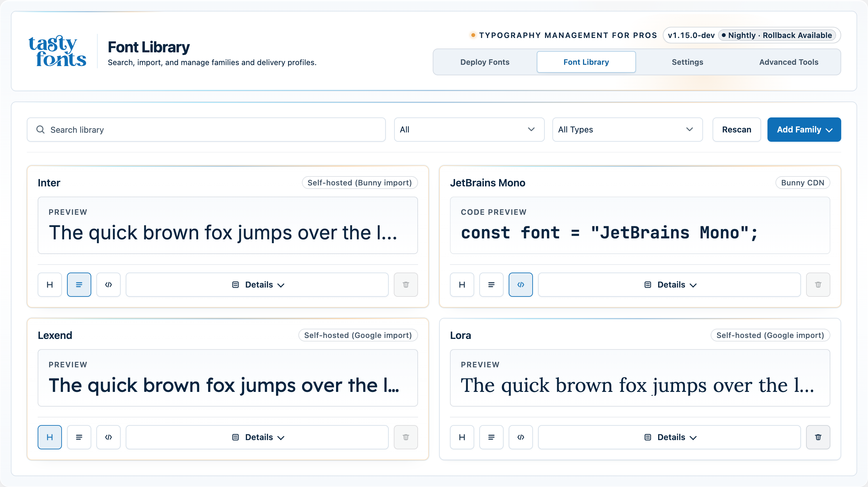868x487 pixels.
Task: Toggle Inter body text role
Action: (79, 284)
